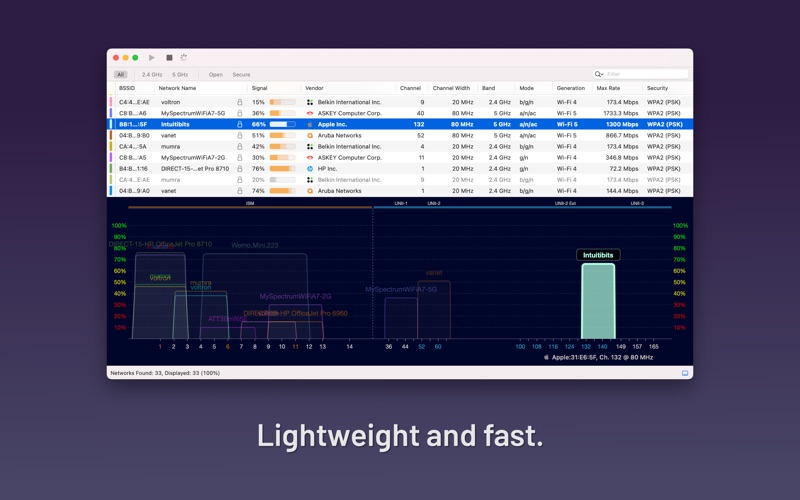Viewport: 800px width, 500px height.
Task: Filter networks by 5 GHz
Action: pos(180,74)
